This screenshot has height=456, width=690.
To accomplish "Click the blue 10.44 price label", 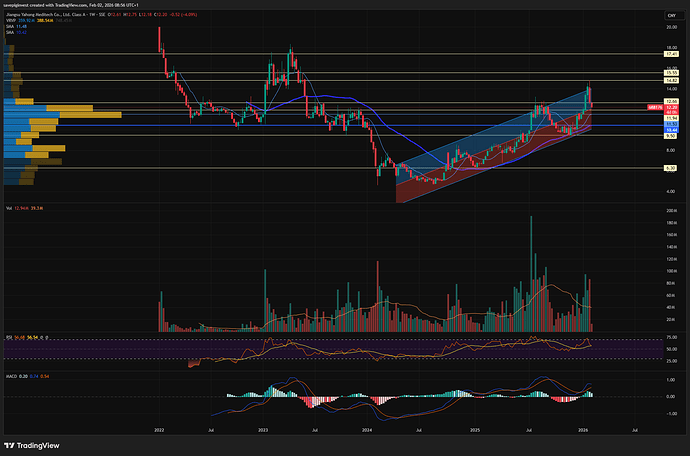I will coord(671,131).
